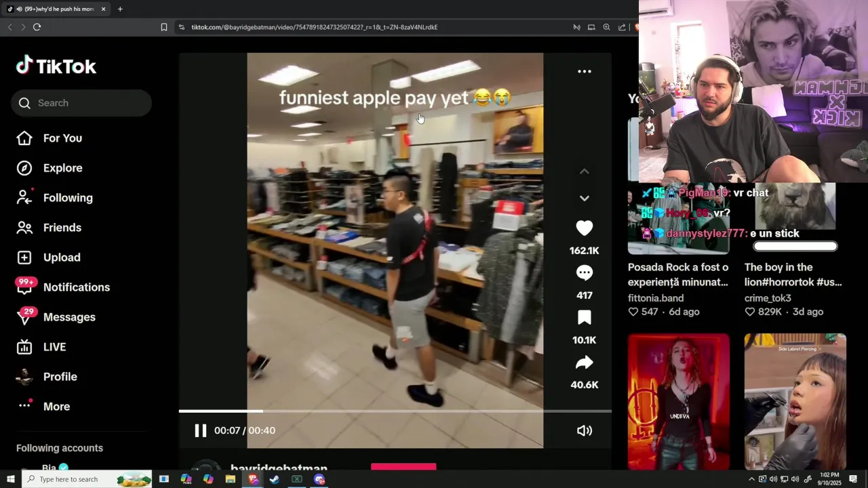Click the Friends people icon
This screenshot has height=488, width=868.
24,228
